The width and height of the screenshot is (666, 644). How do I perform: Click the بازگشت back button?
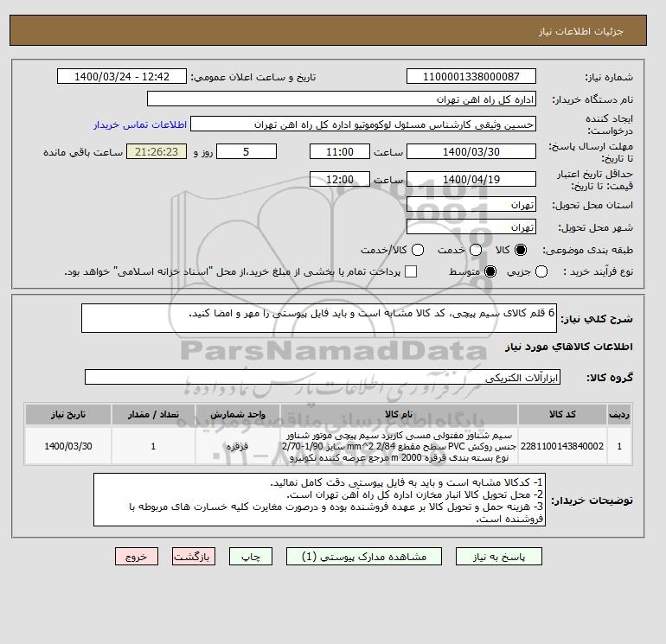pyautogui.click(x=194, y=557)
